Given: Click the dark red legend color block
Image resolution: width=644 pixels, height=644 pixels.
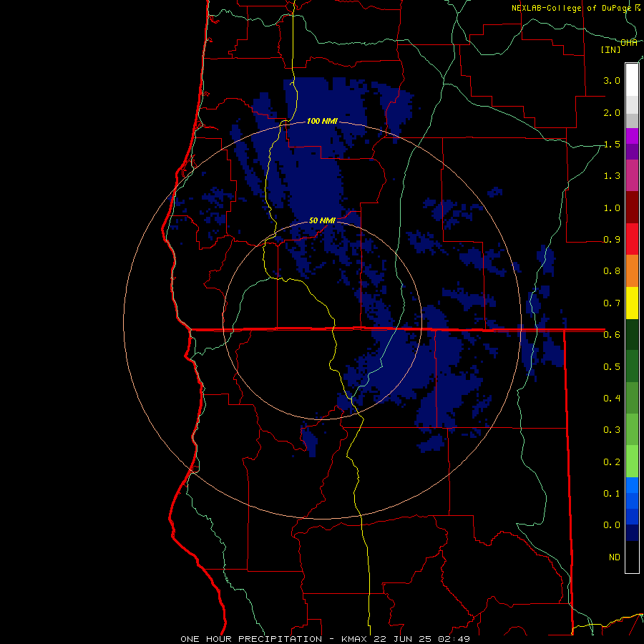Looking at the screenshot, I should click(x=632, y=208).
